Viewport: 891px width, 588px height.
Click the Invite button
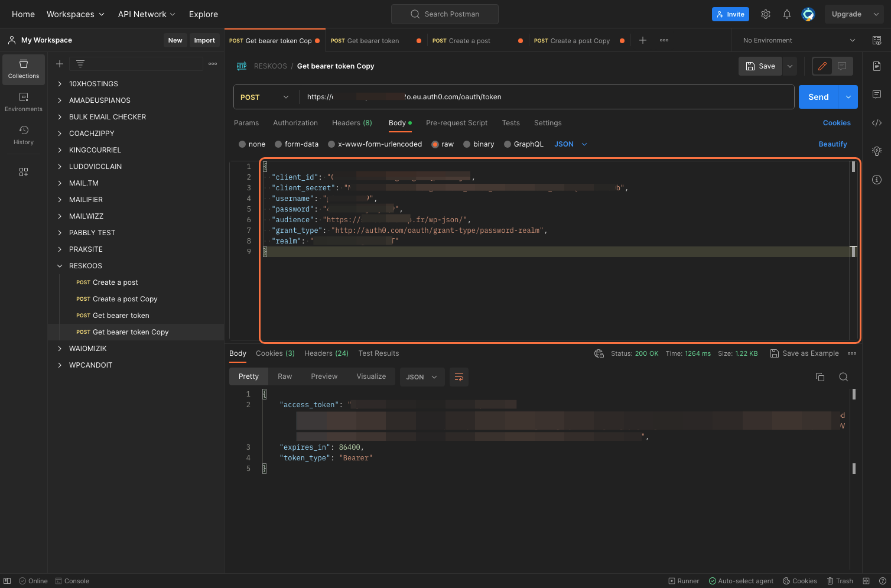730,14
